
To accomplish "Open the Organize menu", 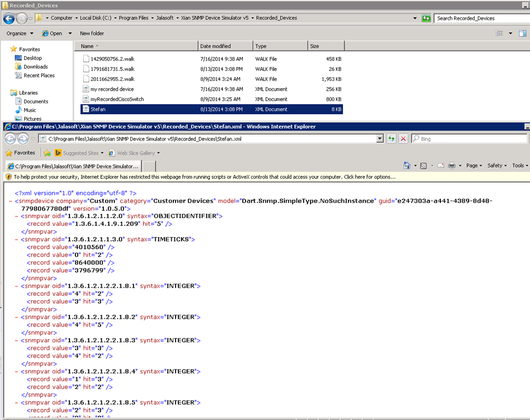I will click(x=20, y=33).
